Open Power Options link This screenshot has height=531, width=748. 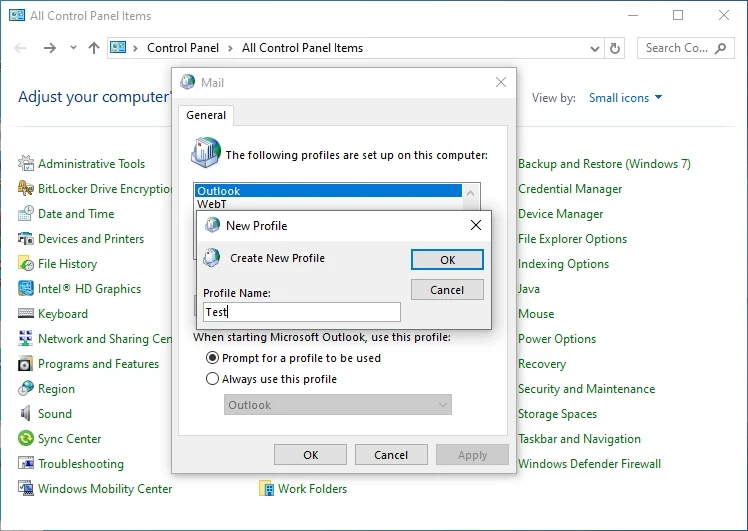557,339
